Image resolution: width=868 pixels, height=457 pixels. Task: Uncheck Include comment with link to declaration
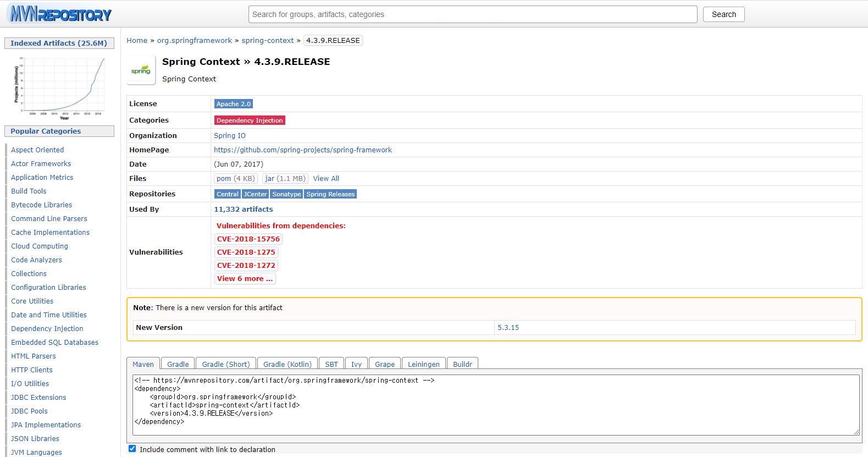tap(132, 449)
